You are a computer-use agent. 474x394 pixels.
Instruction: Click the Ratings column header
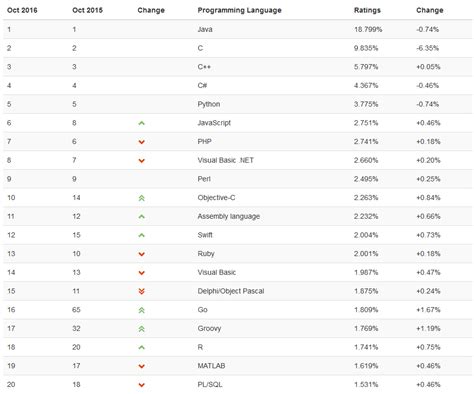(367, 10)
